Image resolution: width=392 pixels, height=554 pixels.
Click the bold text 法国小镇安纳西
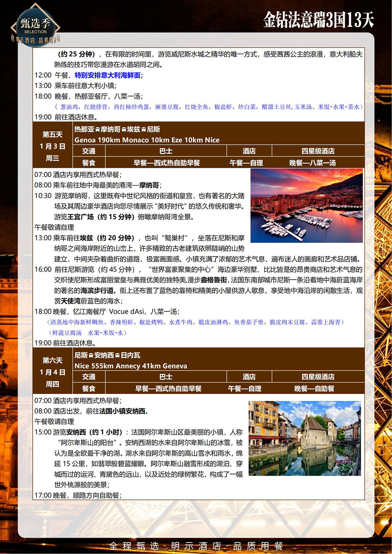pos(122,411)
